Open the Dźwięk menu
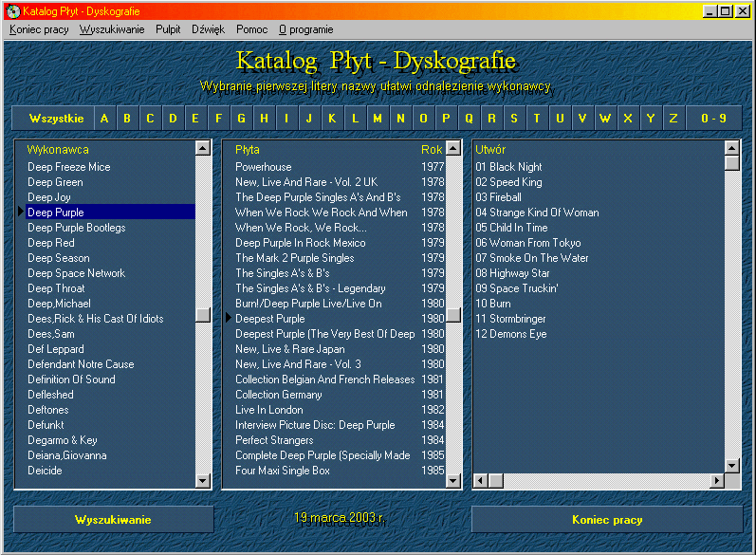Image resolution: width=756 pixels, height=555 pixels. point(209,29)
